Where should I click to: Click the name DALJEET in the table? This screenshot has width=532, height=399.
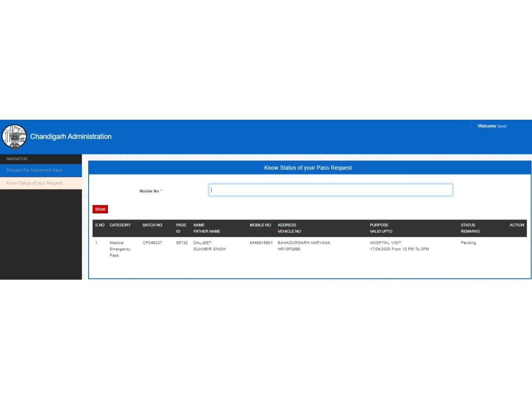click(203, 243)
